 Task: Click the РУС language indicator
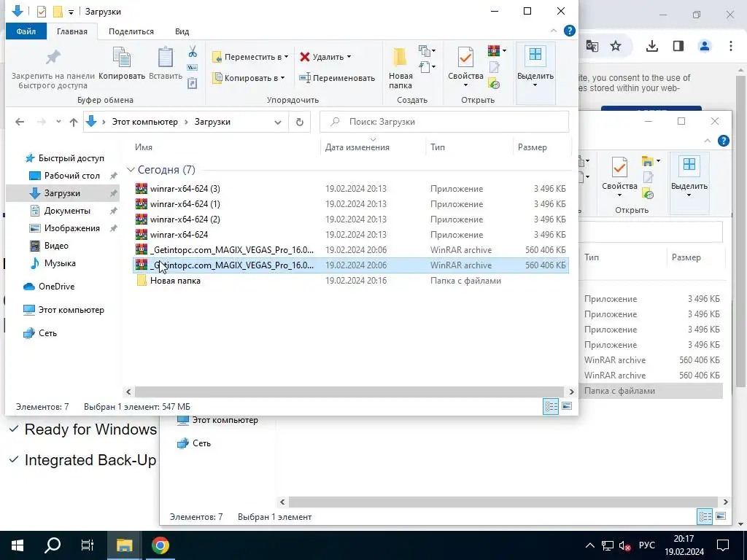coord(646,545)
